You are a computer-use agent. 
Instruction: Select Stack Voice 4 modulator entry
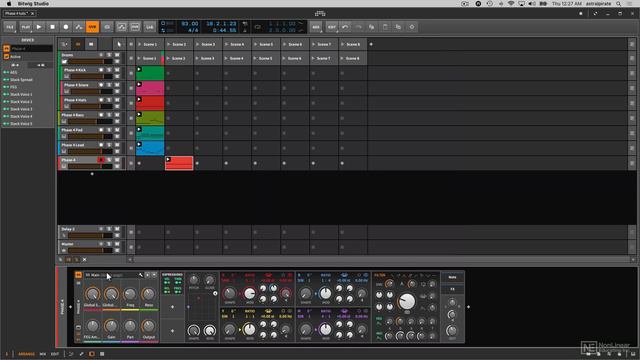click(21, 116)
